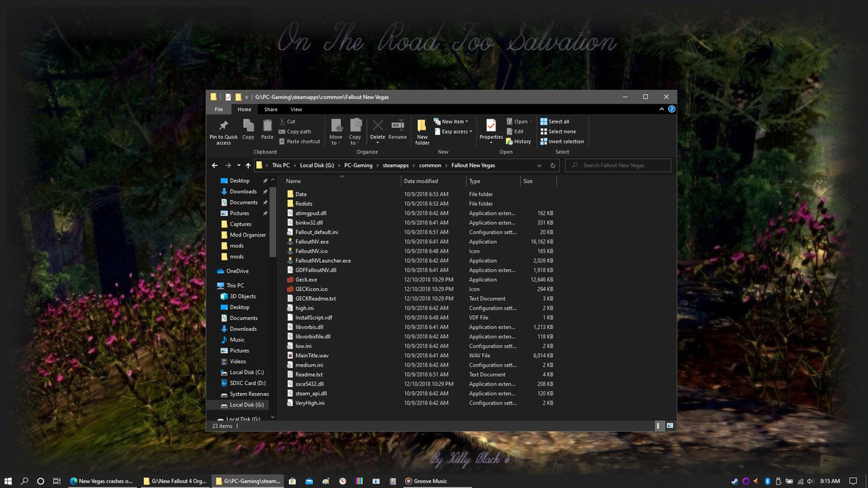Click the taskbar clock showing 8:15 AM

point(830,481)
